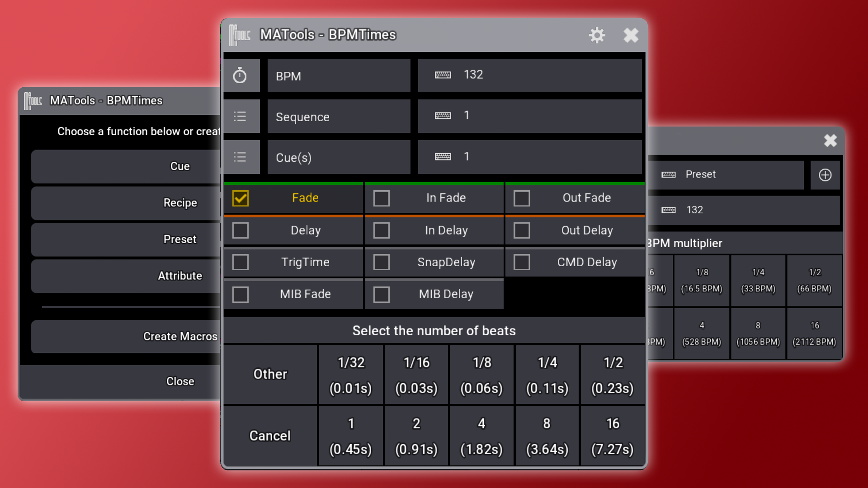Close the right-side Preset window
868x488 pixels.
pyautogui.click(x=830, y=141)
